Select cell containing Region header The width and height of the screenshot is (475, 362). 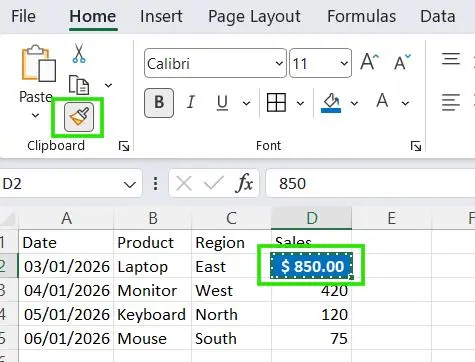pos(232,242)
